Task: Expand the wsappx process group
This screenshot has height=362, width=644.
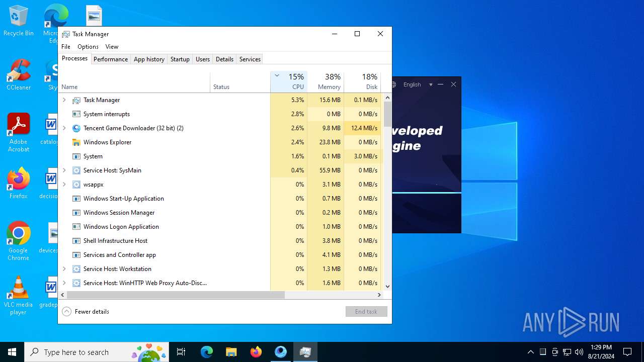Action: pos(64,185)
